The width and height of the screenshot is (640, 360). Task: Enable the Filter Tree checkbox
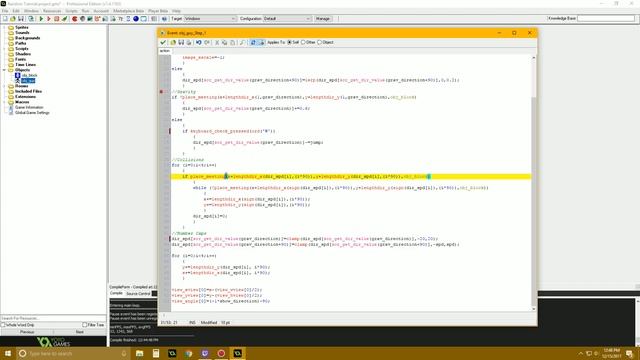(x=84, y=325)
